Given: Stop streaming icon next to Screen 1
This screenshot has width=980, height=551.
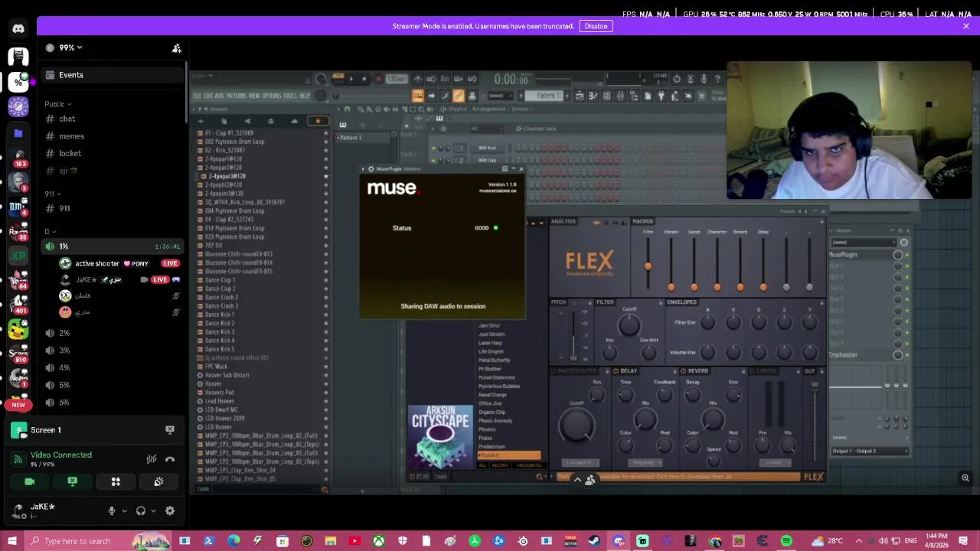Looking at the screenshot, I should coord(170,430).
